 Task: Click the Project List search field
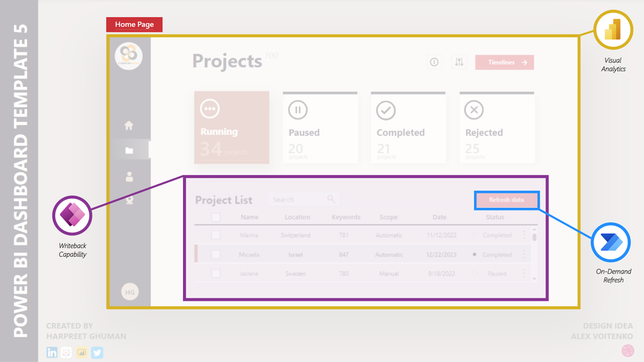[303, 200]
